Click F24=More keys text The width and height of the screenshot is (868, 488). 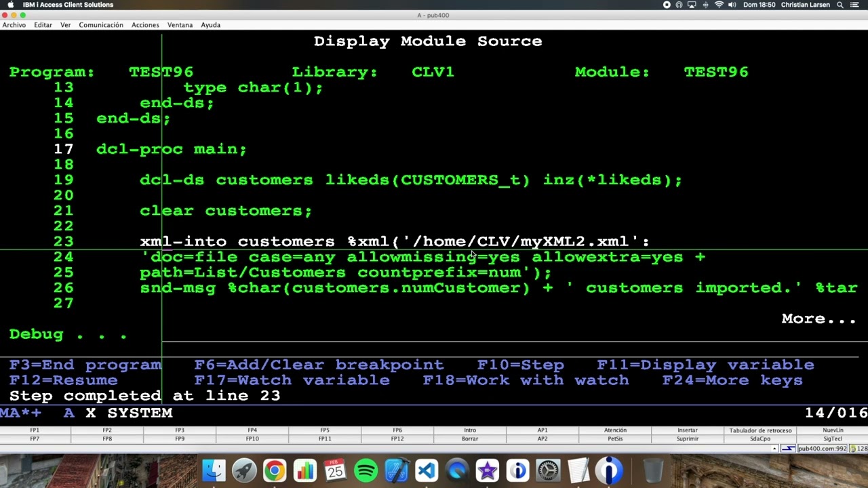tap(732, 380)
